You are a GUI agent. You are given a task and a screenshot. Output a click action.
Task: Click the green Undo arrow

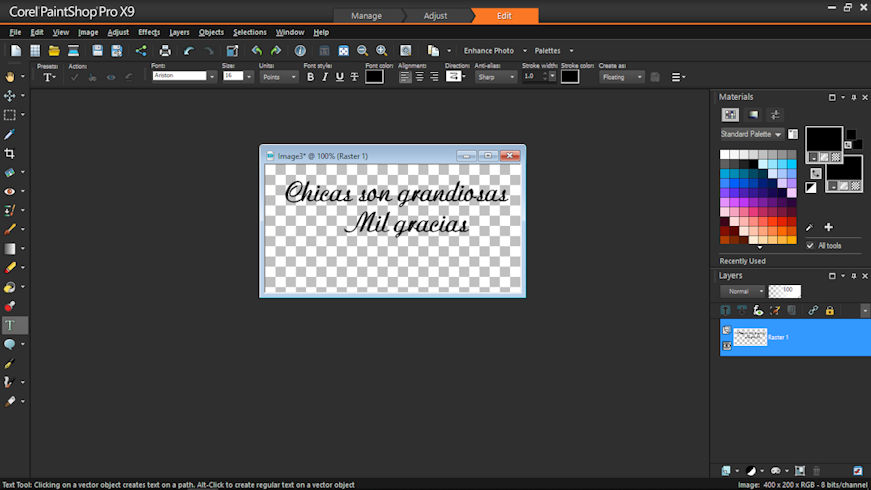257,51
